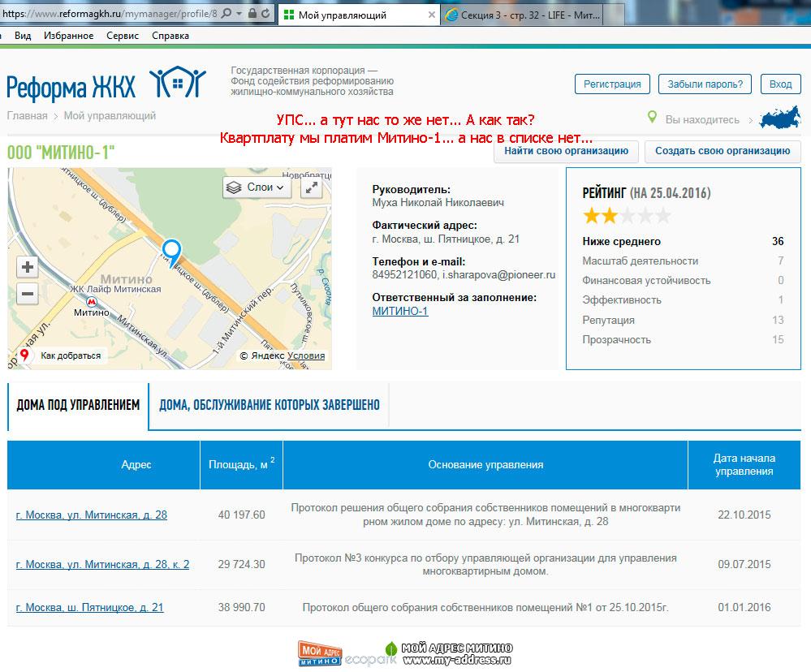This screenshot has width=811, height=672.
Task: Click the Репутация rating row
Action: 683,320
